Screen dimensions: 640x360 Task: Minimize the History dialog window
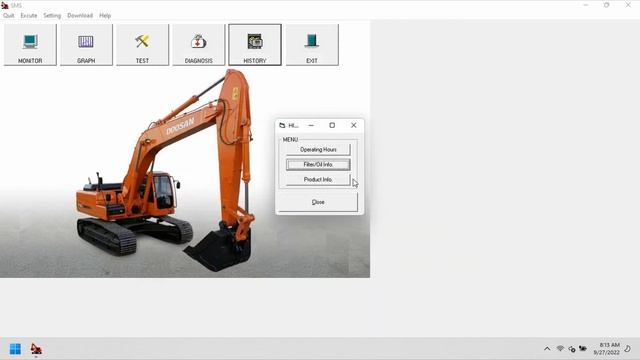(x=311, y=125)
